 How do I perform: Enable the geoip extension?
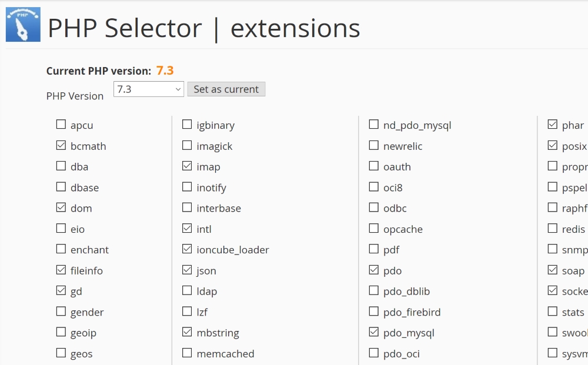tap(61, 331)
